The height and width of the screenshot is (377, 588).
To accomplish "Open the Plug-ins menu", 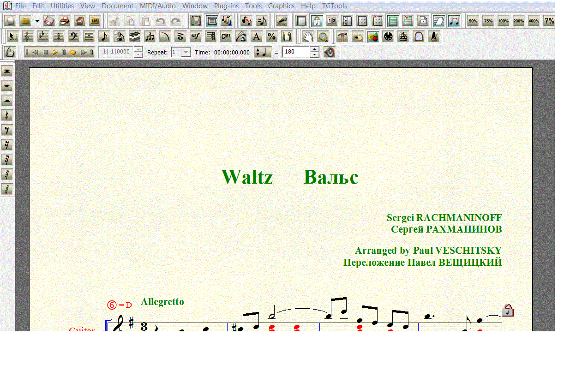I will point(226,6).
